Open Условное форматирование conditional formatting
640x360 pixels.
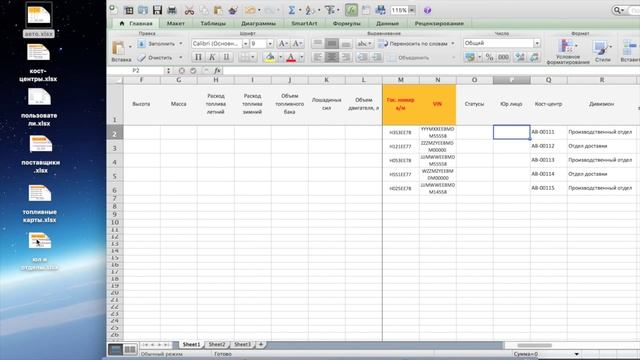[568, 51]
